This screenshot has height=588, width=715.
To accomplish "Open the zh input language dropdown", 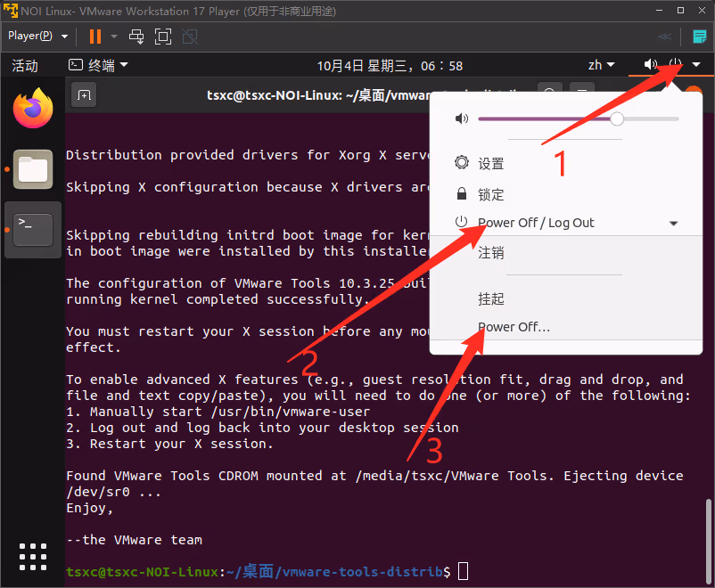I will click(x=601, y=65).
